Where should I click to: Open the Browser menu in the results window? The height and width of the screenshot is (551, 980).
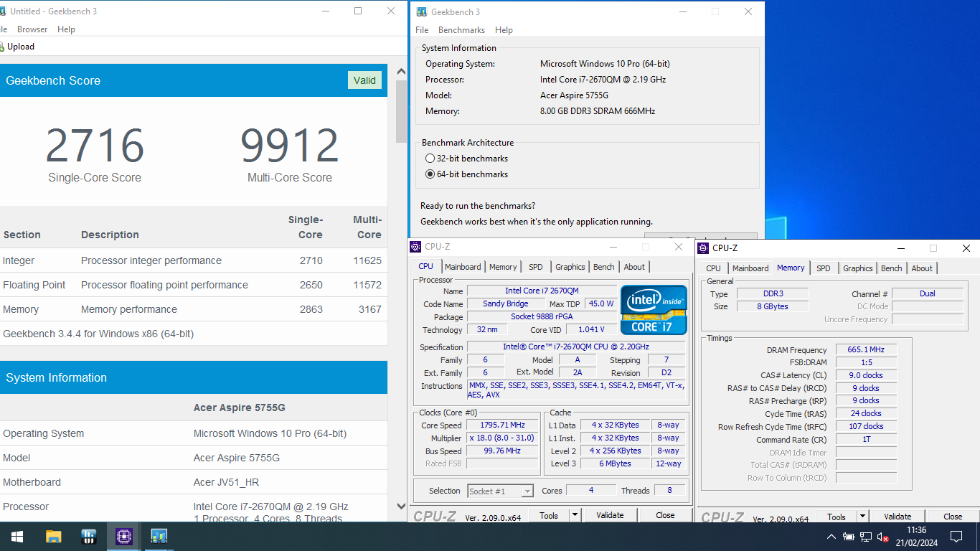(x=32, y=29)
